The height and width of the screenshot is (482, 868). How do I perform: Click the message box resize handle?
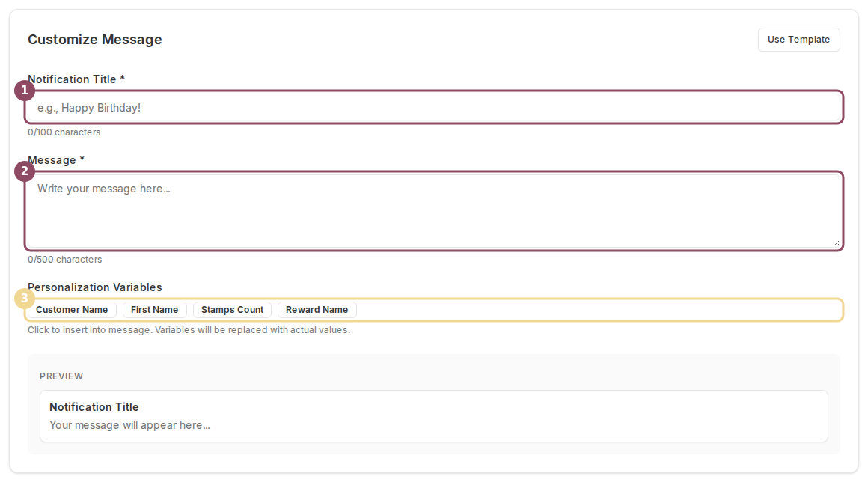click(836, 243)
